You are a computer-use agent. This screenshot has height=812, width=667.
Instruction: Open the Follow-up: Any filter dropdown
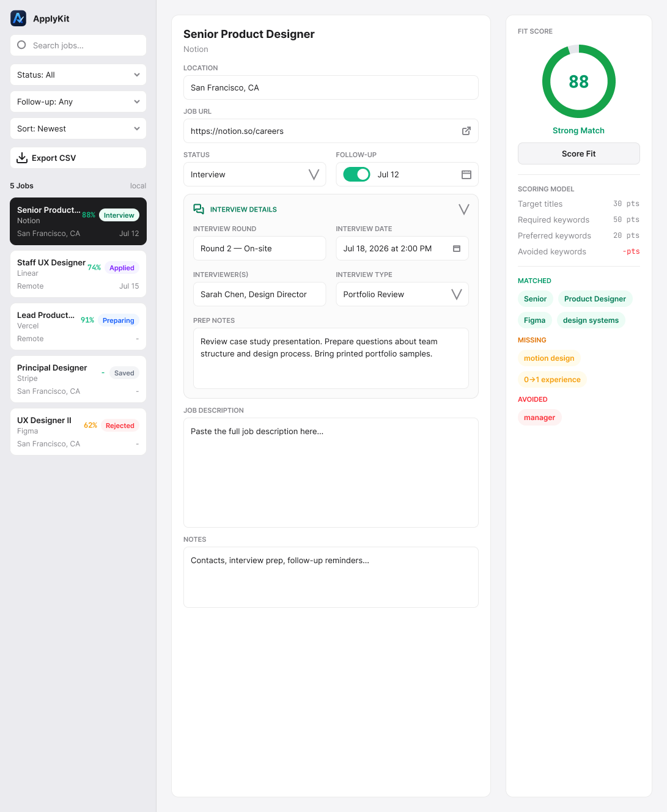[78, 102]
